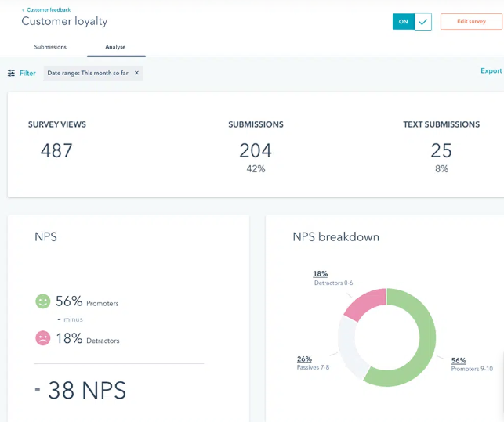Click the pink detractors frown icon
The image size is (504, 422).
click(43, 338)
